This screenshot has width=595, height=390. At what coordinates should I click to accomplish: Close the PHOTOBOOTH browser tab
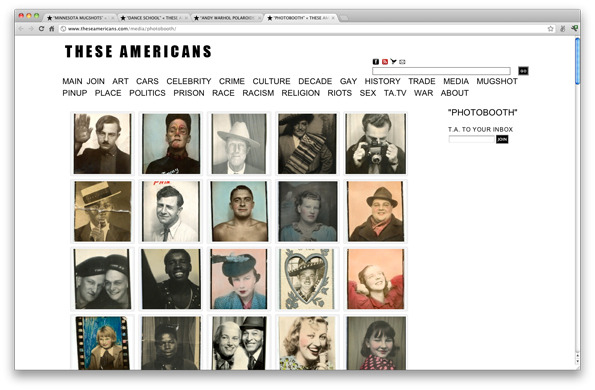click(333, 18)
